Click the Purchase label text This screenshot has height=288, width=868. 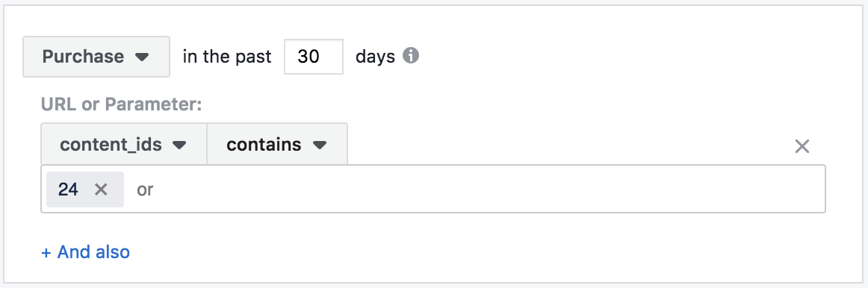click(x=83, y=57)
